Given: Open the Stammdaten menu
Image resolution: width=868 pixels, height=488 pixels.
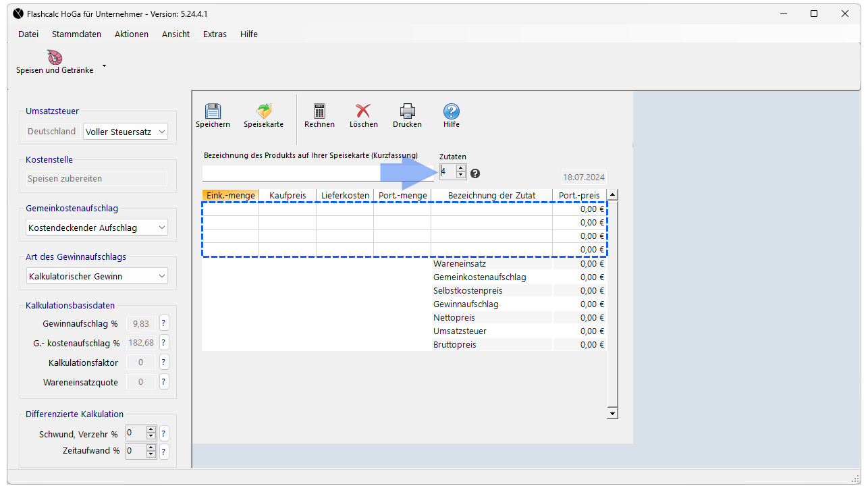Looking at the screenshot, I should pos(76,34).
